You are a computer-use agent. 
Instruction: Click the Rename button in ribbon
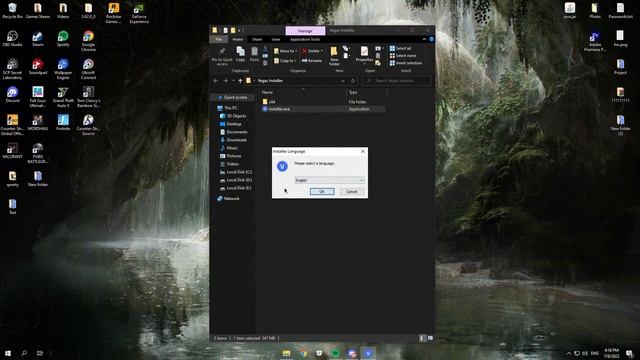(312, 60)
